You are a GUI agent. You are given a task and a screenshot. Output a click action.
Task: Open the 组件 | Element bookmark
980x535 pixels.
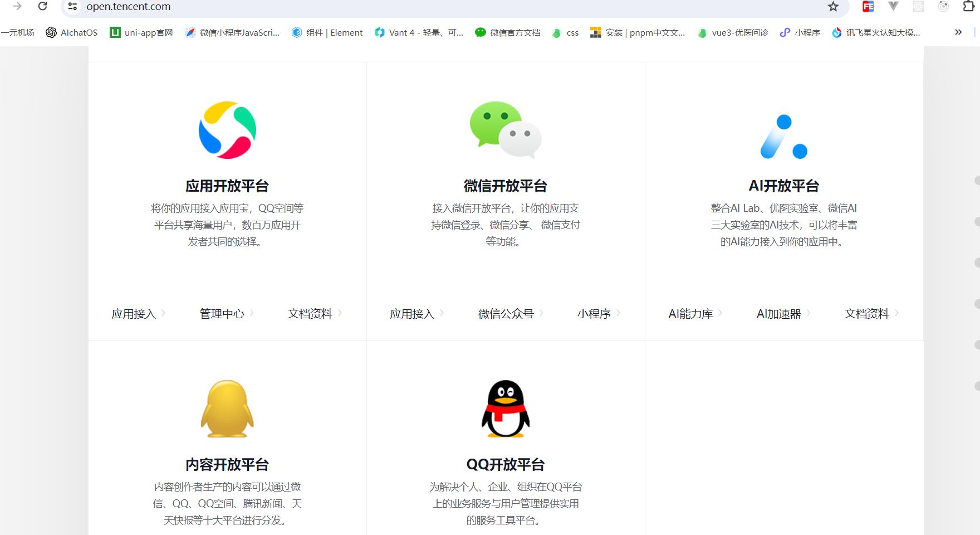[327, 32]
